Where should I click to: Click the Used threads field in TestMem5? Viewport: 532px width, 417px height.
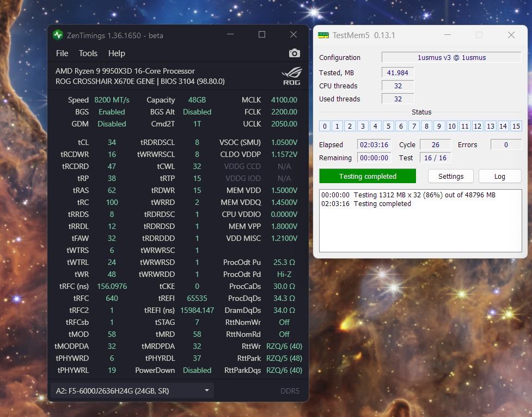point(398,99)
